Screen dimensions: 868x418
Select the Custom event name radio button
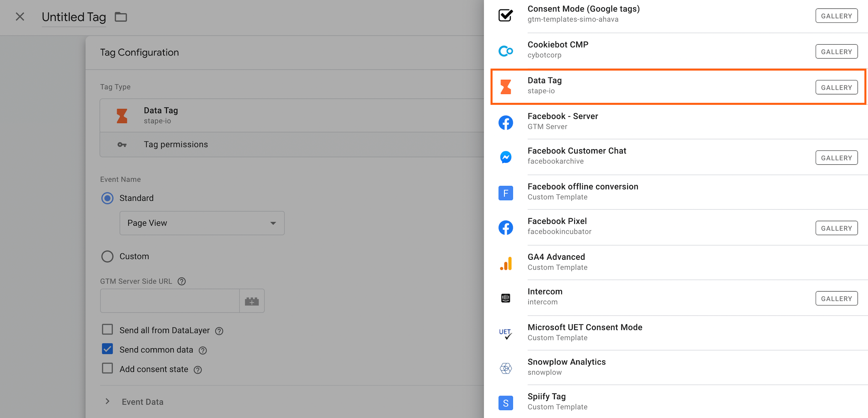pos(107,256)
